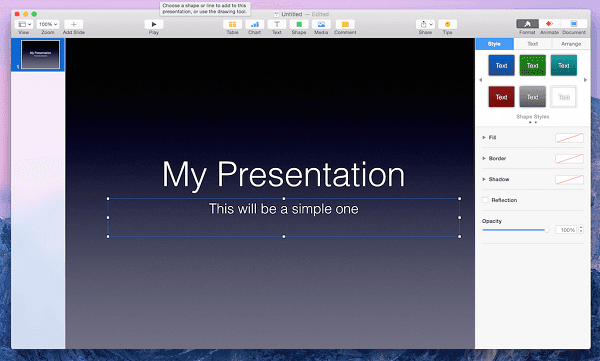Open the View options dropdown

(25, 24)
